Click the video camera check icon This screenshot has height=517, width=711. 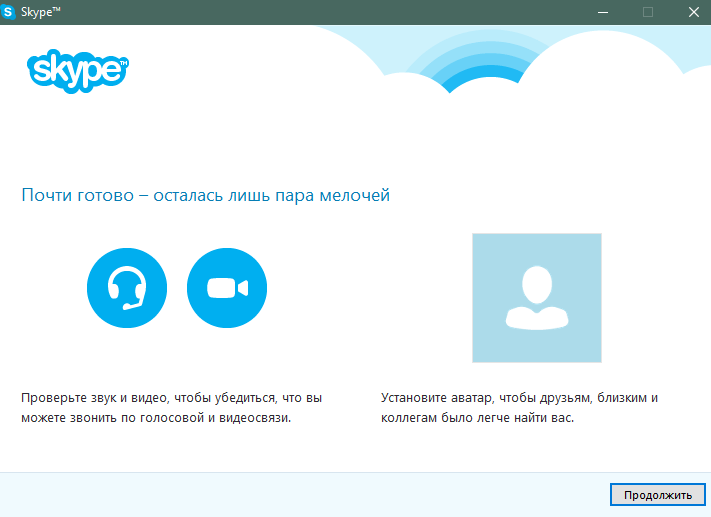pos(227,288)
